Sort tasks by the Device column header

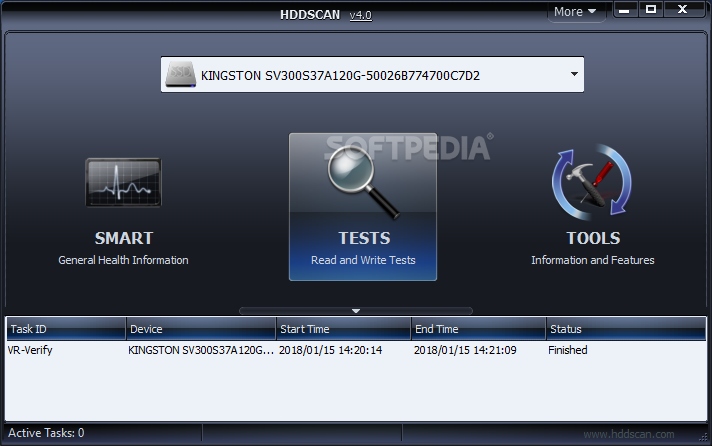click(x=201, y=329)
